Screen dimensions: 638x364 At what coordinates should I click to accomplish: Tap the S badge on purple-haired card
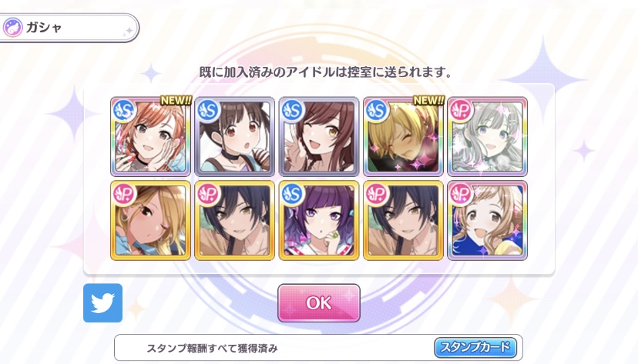point(293,195)
